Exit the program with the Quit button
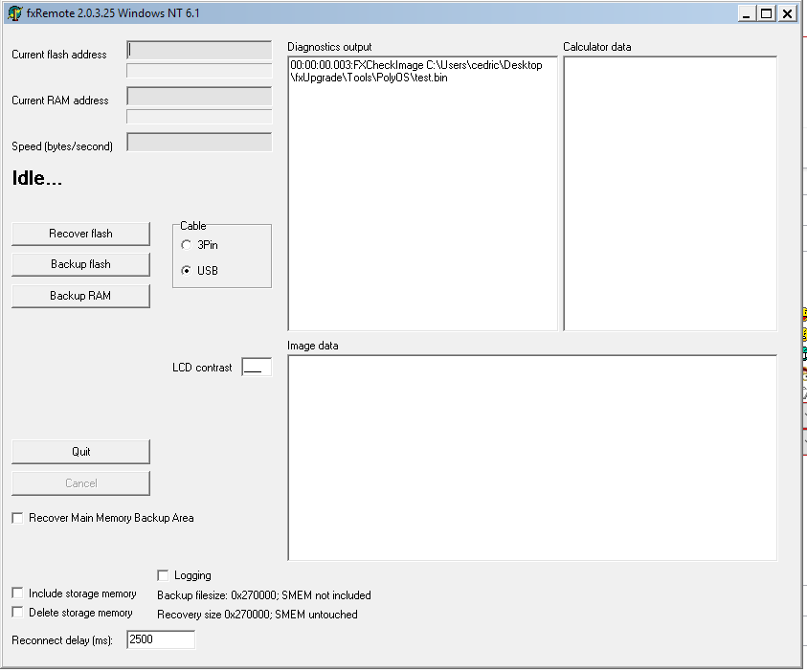Viewport: 807px width, 672px height. 80,452
